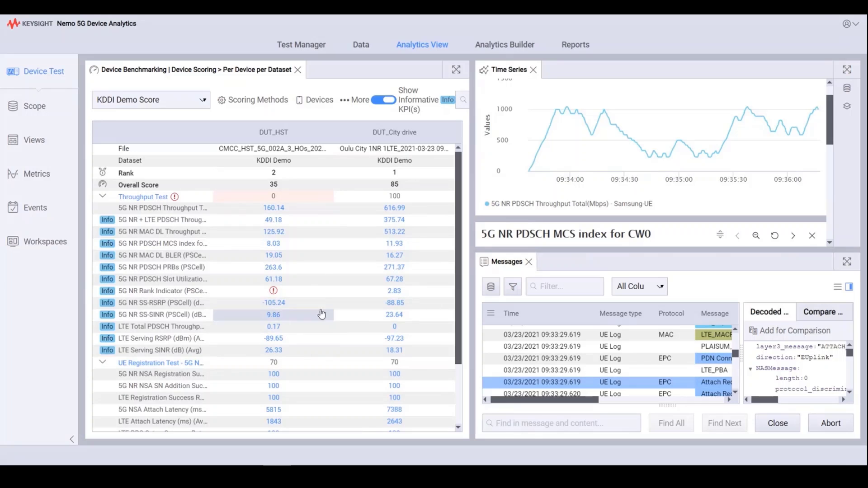Open the All Columns dropdown
Image resolution: width=868 pixels, height=488 pixels.
click(x=639, y=286)
